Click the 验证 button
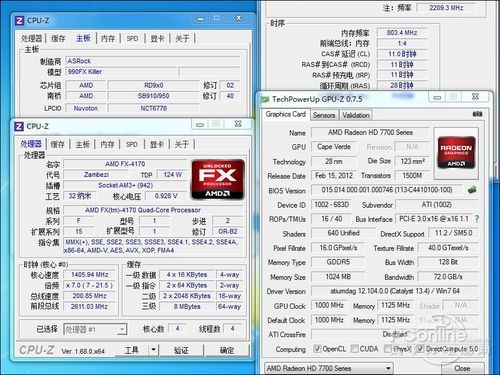 [x=181, y=350]
